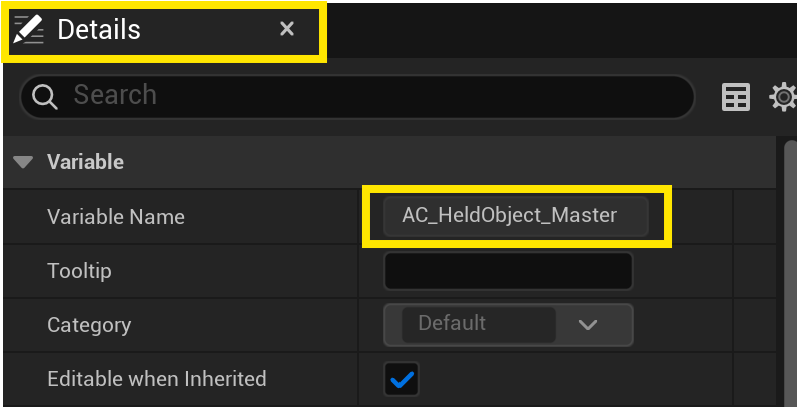The width and height of the screenshot is (797, 407).
Task: Open the Category dropdown arrow
Action: click(x=588, y=324)
